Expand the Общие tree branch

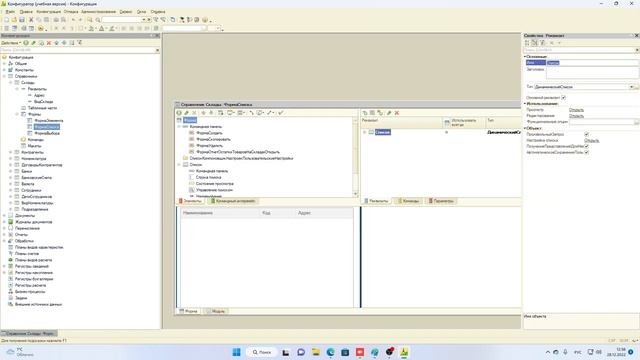[x=4, y=64]
